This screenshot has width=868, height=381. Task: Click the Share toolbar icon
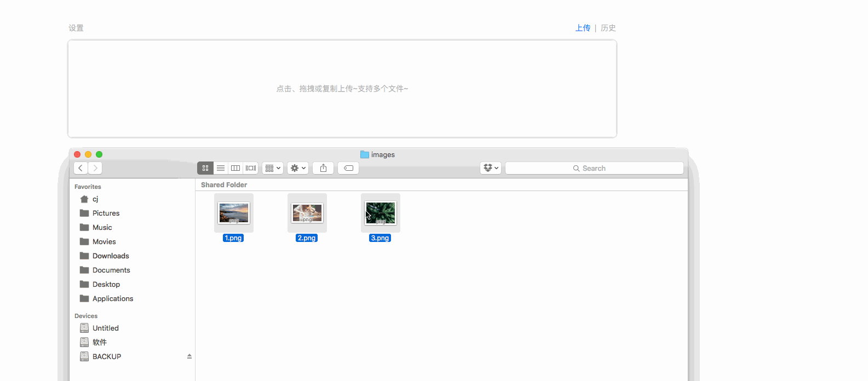coord(323,168)
